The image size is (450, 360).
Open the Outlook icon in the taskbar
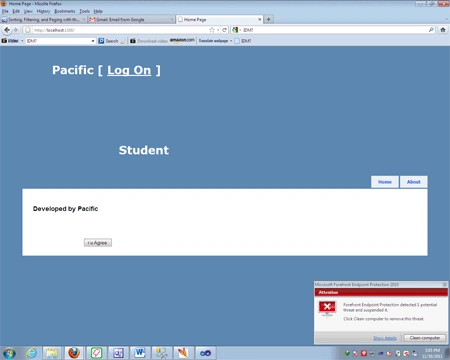coord(118,353)
